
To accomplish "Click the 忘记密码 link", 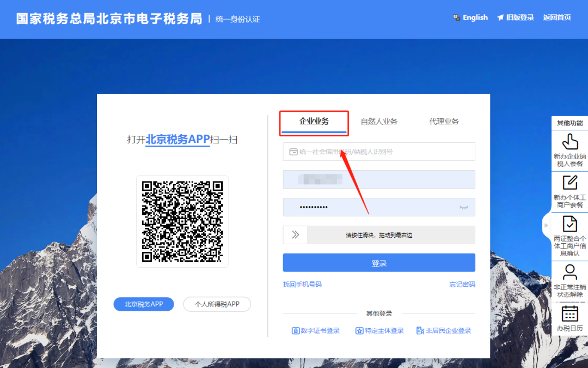I will [x=462, y=284].
